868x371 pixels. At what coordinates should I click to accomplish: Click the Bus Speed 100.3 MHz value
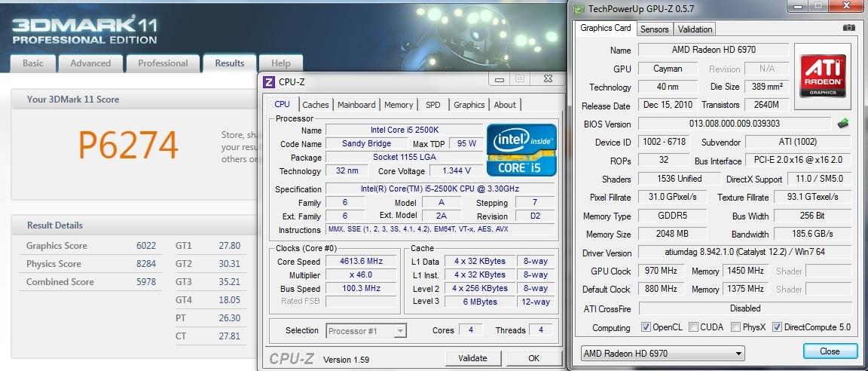tap(361, 289)
